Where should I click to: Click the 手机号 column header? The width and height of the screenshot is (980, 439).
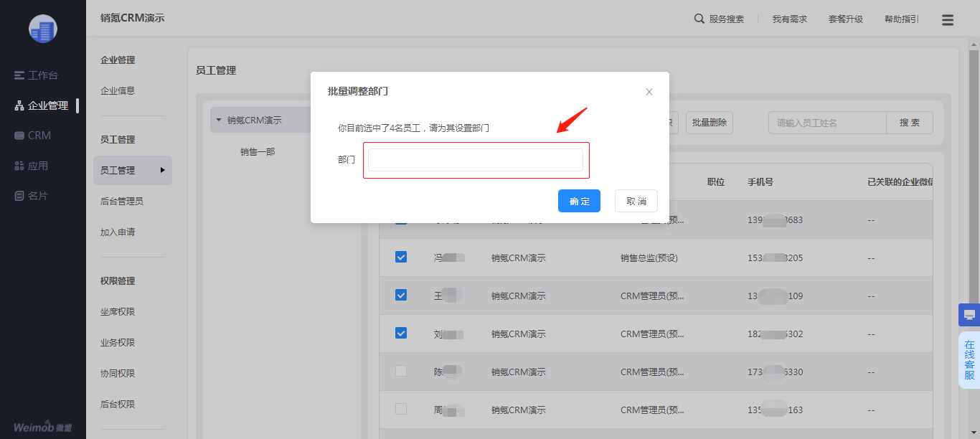point(760,182)
